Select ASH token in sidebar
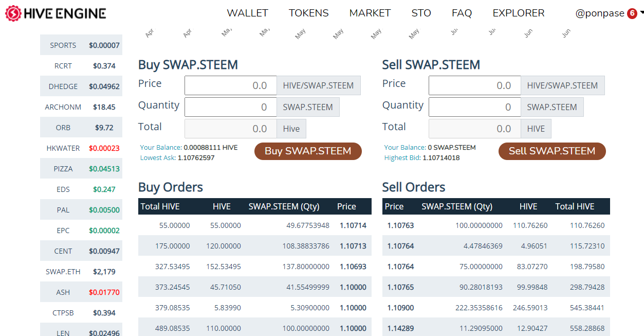The width and height of the screenshot is (644, 336). point(81,292)
